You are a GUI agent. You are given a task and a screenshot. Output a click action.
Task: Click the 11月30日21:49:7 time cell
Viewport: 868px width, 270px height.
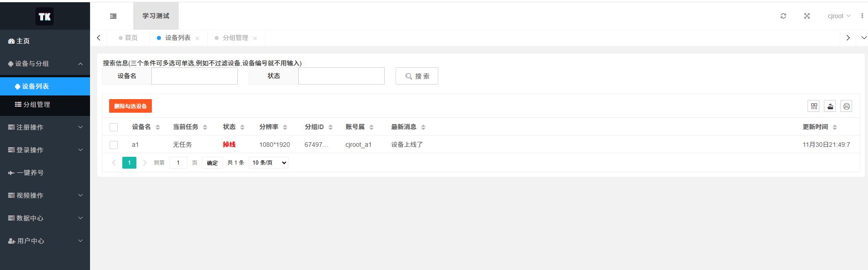point(826,145)
